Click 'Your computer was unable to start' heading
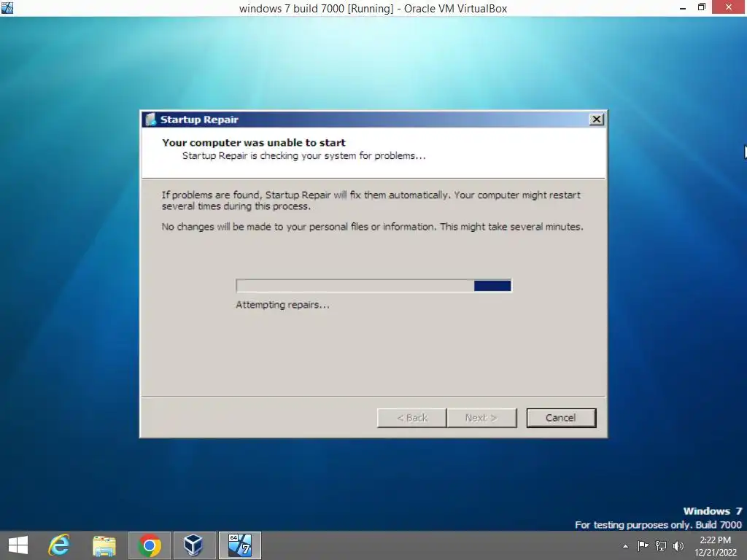This screenshot has width=747, height=560. tap(253, 142)
